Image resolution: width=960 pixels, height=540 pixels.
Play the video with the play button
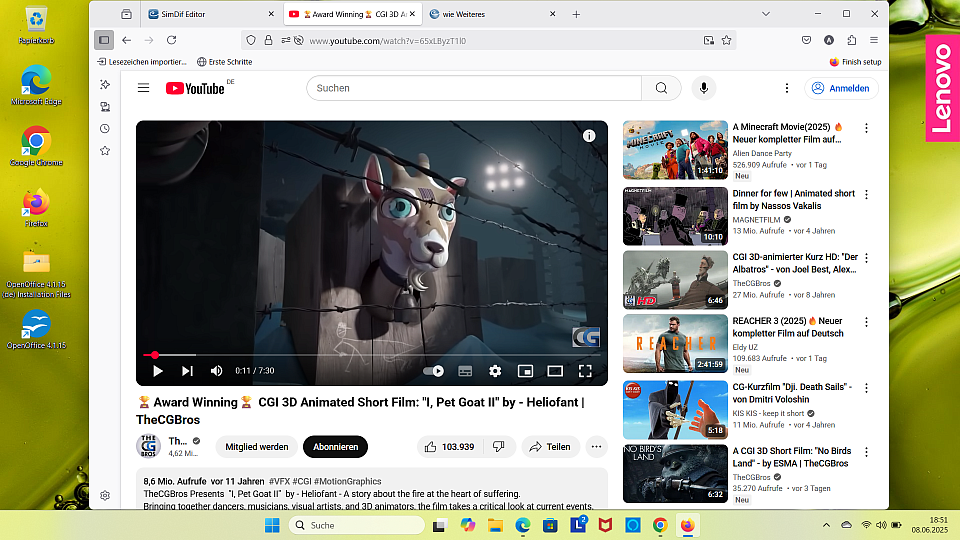(x=157, y=371)
